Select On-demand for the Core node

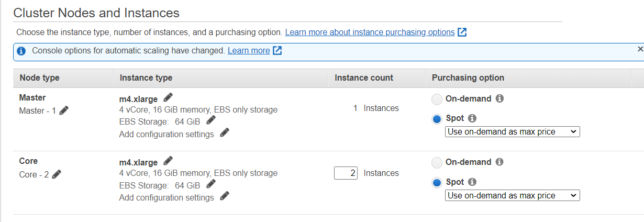tap(437, 163)
